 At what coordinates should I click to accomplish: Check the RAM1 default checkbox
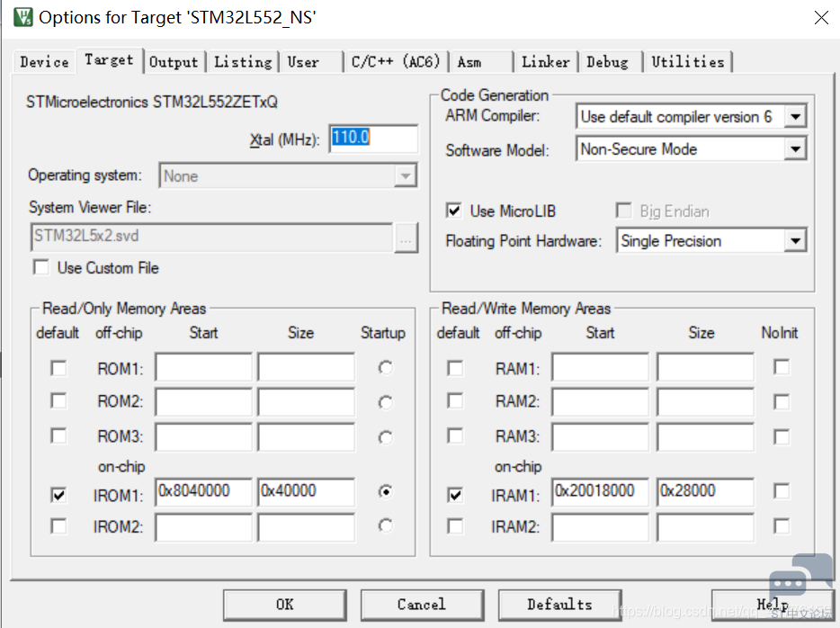(455, 368)
